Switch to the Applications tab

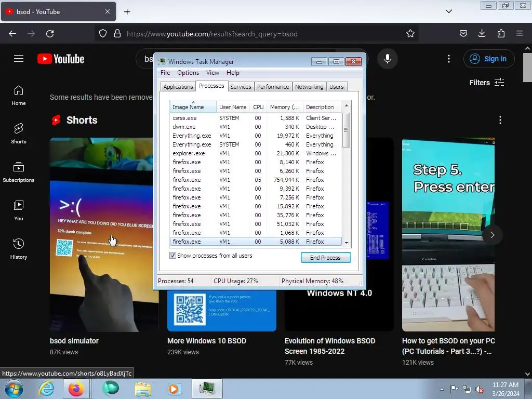coord(178,87)
